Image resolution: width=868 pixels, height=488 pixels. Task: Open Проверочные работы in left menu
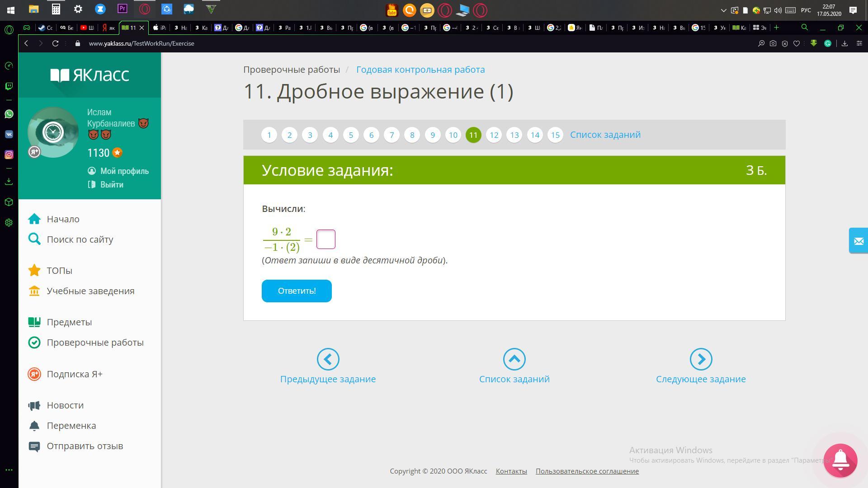point(95,343)
